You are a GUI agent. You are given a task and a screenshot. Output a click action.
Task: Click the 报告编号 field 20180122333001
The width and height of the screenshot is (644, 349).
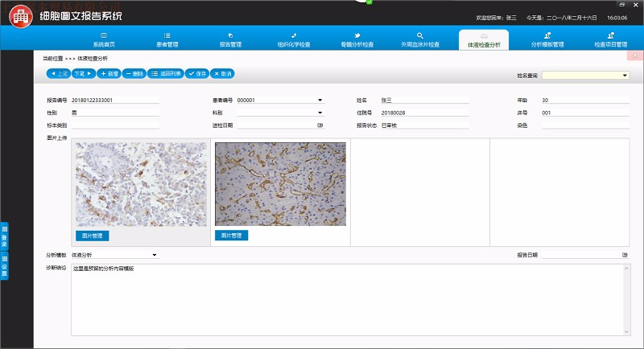tap(115, 100)
